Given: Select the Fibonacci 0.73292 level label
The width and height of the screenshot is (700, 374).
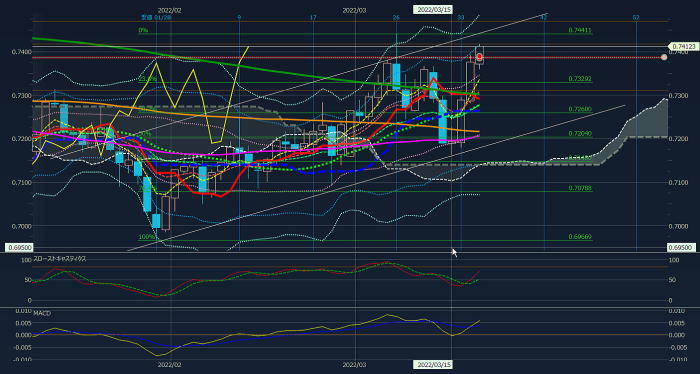Looking at the screenshot, I should point(580,79).
